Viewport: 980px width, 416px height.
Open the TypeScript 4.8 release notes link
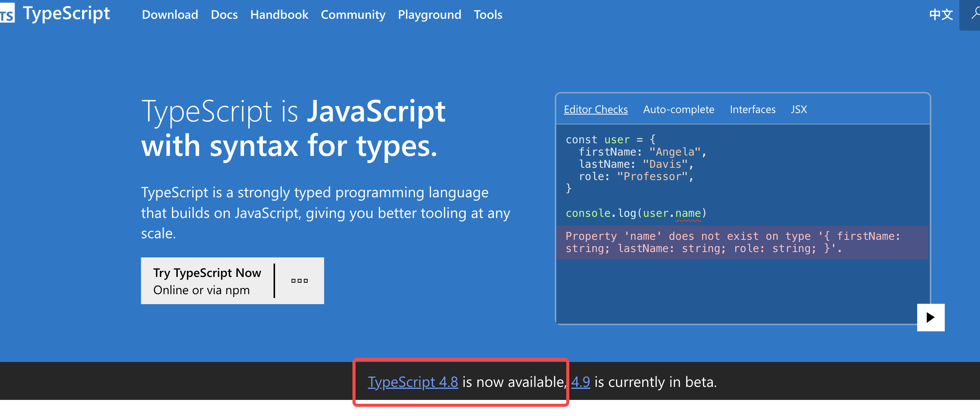[x=413, y=382]
